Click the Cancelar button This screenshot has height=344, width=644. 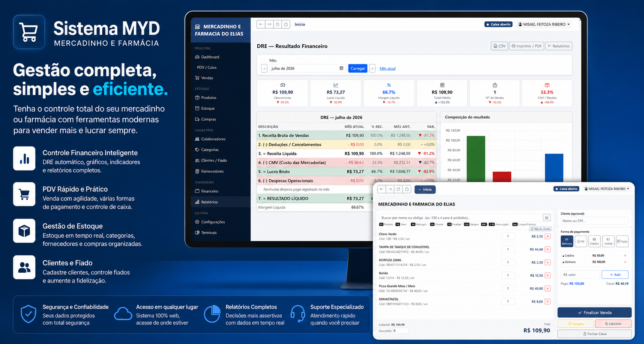[613, 324]
